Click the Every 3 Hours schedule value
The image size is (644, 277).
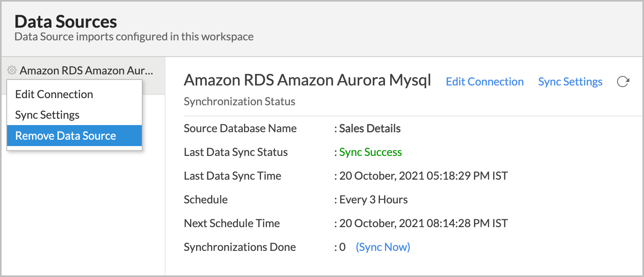click(373, 199)
